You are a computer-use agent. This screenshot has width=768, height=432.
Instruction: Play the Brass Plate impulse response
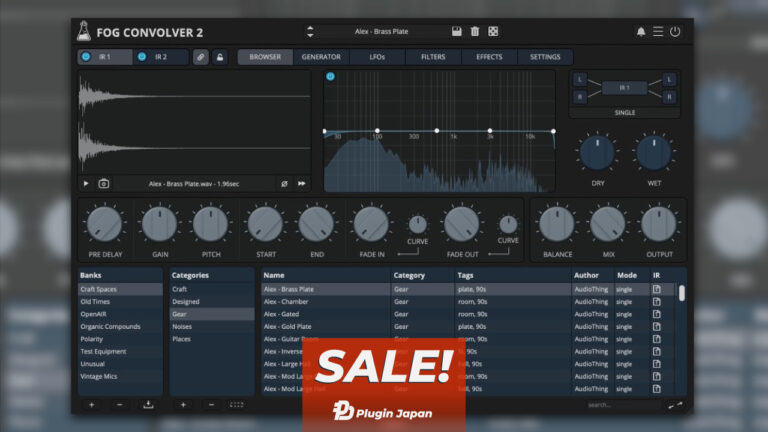(87, 184)
